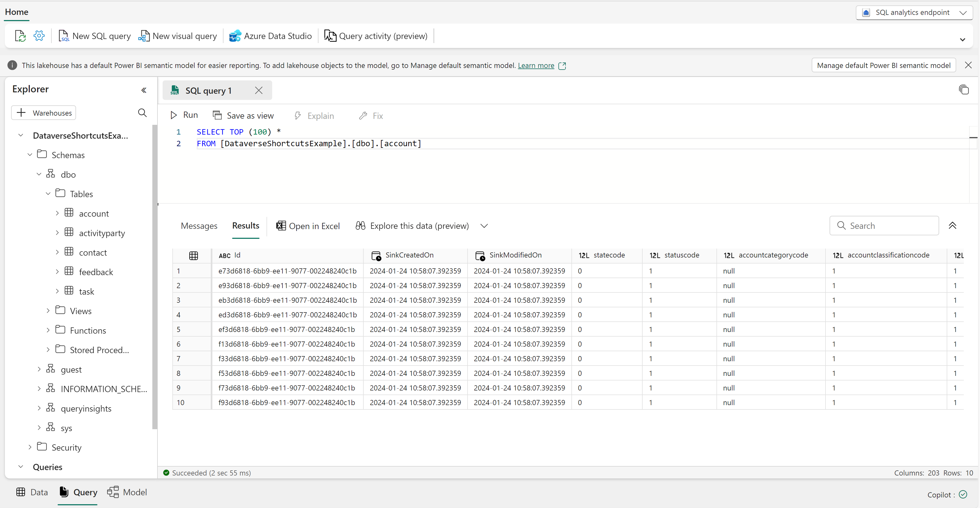This screenshot has height=508, width=980.
Task: Click the search icon in Explorer
Action: click(142, 113)
